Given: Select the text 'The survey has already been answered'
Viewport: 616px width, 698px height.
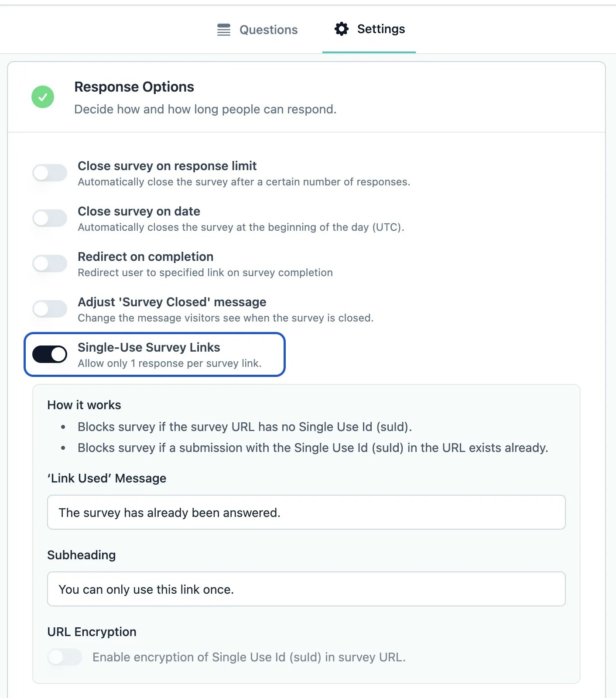Looking at the screenshot, I should pyautogui.click(x=170, y=513).
